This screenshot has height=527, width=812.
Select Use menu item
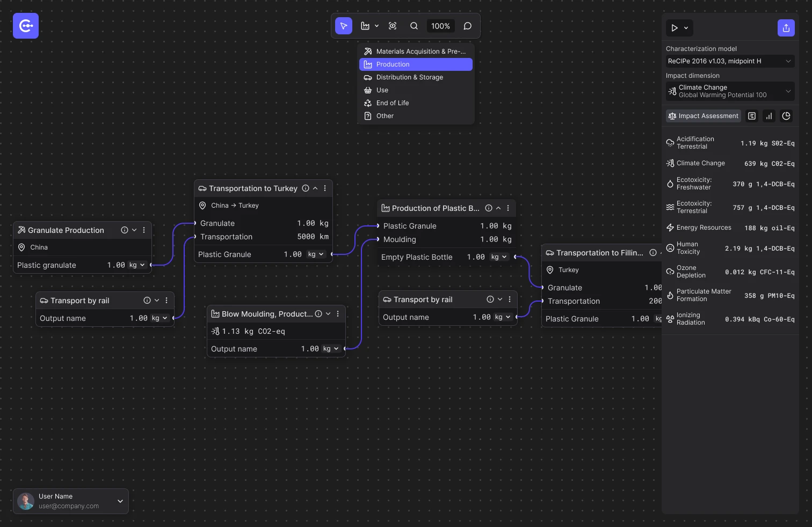(x=416, y=90)
